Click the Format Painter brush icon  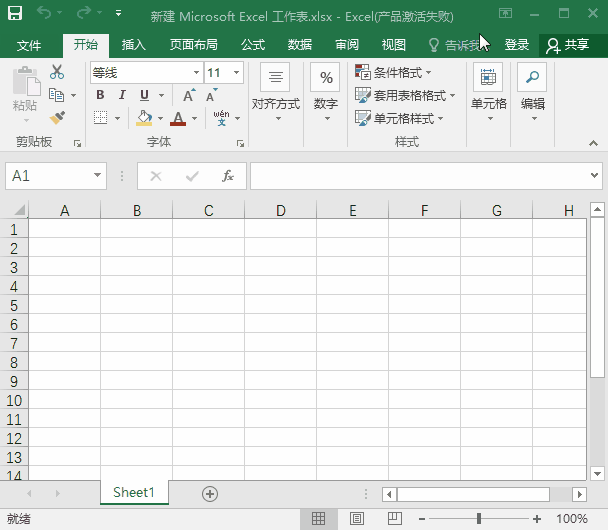(x=57, y=117)
